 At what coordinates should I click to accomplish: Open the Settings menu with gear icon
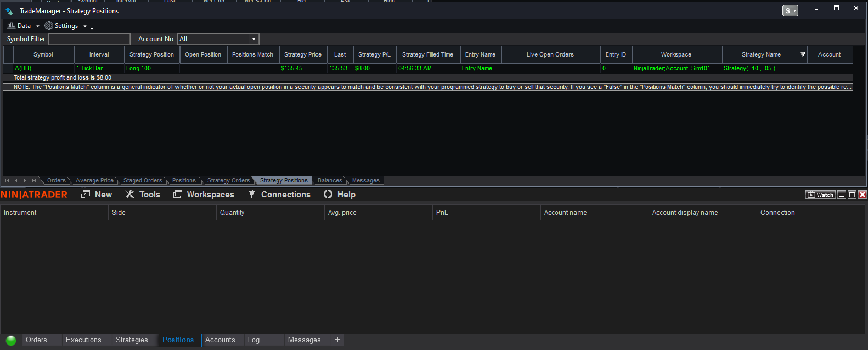click(x=65, y=26)
